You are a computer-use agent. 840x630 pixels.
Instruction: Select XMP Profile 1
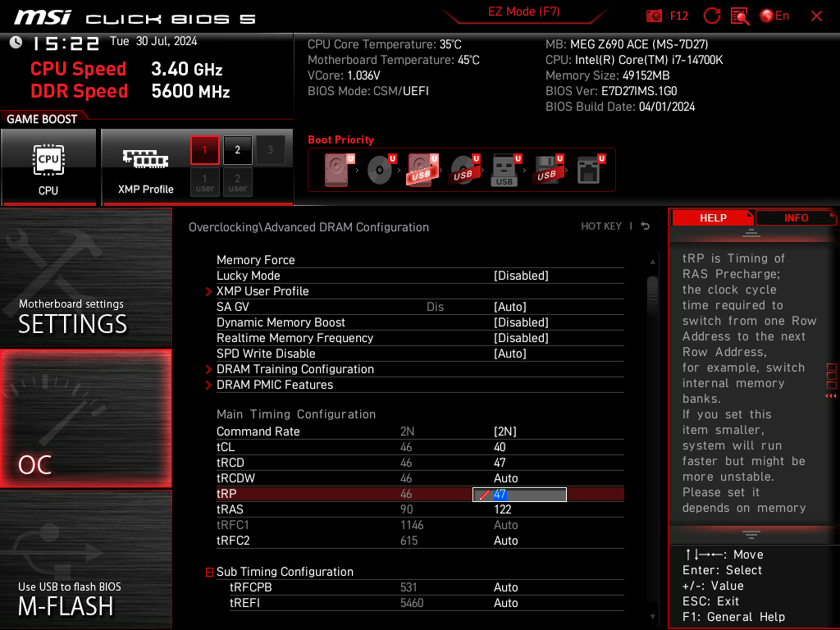204,150
